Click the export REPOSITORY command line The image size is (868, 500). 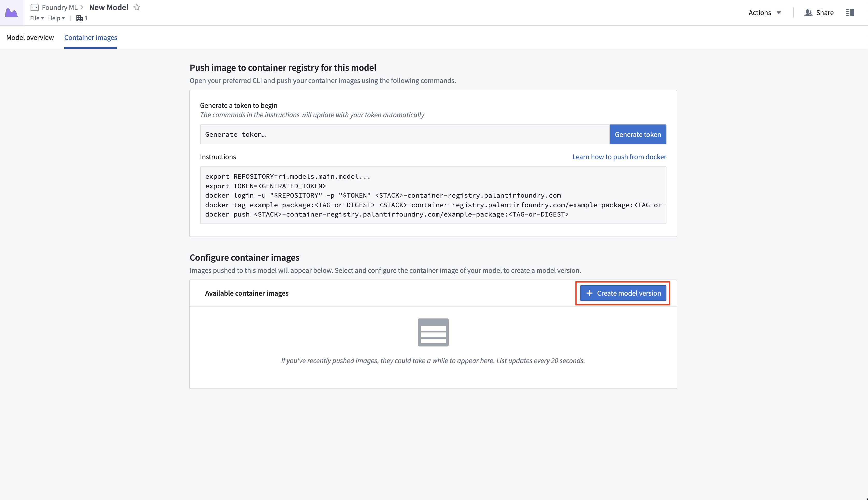[288, 177]
